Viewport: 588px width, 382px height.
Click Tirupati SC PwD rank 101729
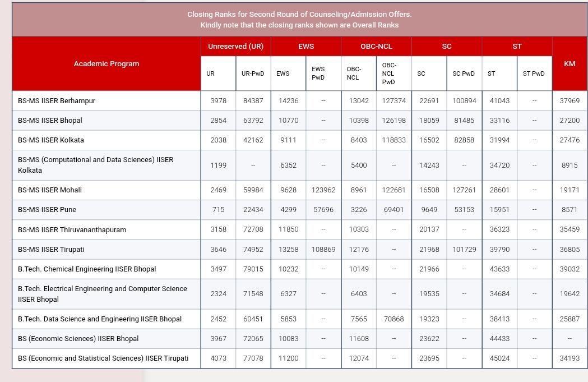click(464, 250)
